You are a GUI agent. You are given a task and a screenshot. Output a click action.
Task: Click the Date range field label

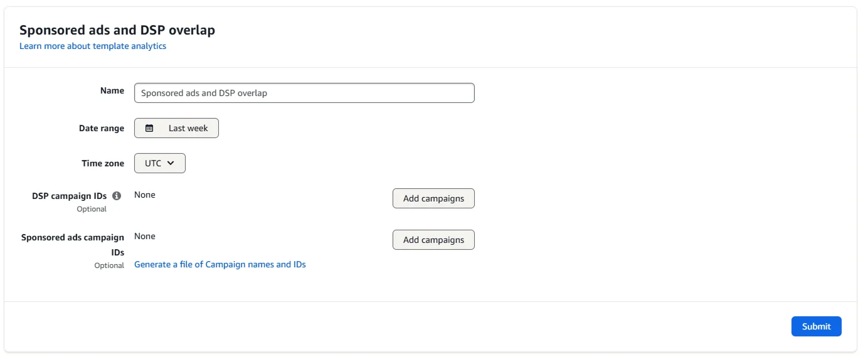click(102, 128)
